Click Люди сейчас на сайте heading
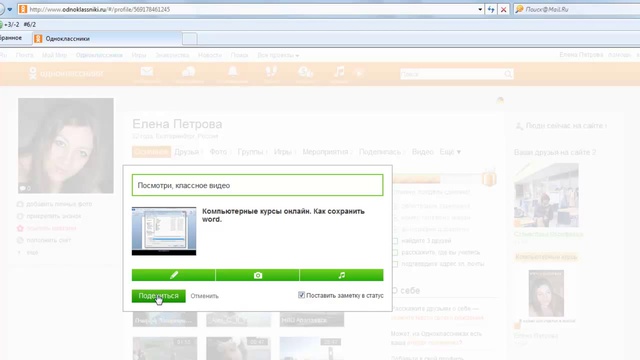Screen dimensions: 640x360 pos(564,126)
